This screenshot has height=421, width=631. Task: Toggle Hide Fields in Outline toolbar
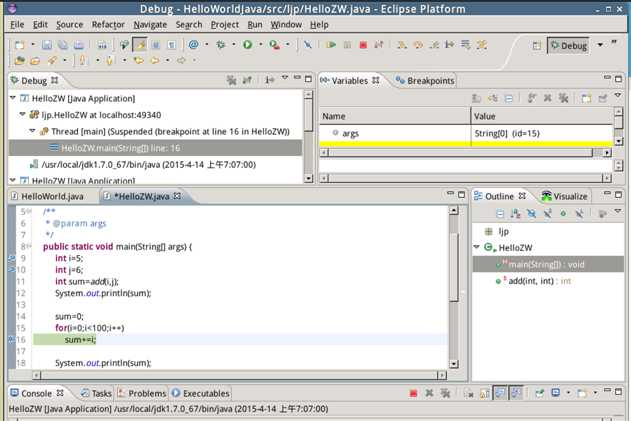(532, 213)
